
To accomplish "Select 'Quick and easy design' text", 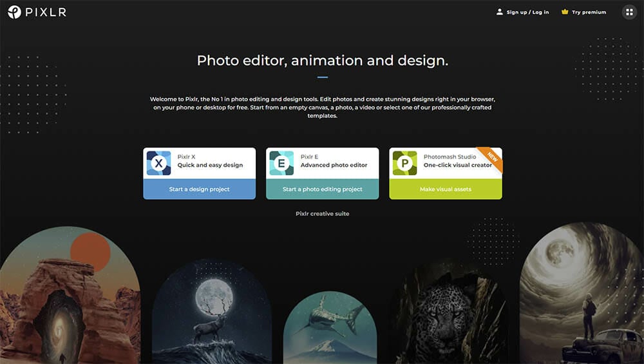I will [x=210, y=165].
